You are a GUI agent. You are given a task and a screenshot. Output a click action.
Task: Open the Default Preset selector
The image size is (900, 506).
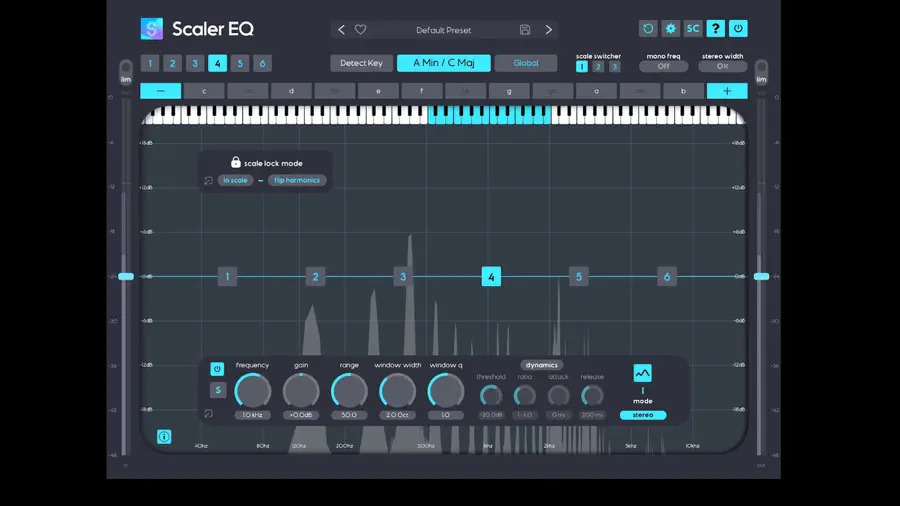443,30
